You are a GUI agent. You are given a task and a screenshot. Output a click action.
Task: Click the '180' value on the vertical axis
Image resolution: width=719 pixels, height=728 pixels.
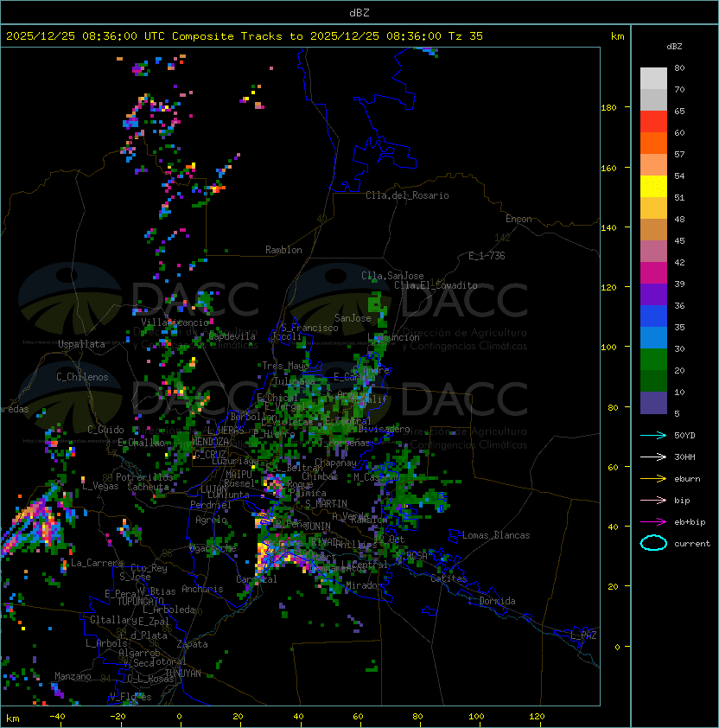click(608, 108)
